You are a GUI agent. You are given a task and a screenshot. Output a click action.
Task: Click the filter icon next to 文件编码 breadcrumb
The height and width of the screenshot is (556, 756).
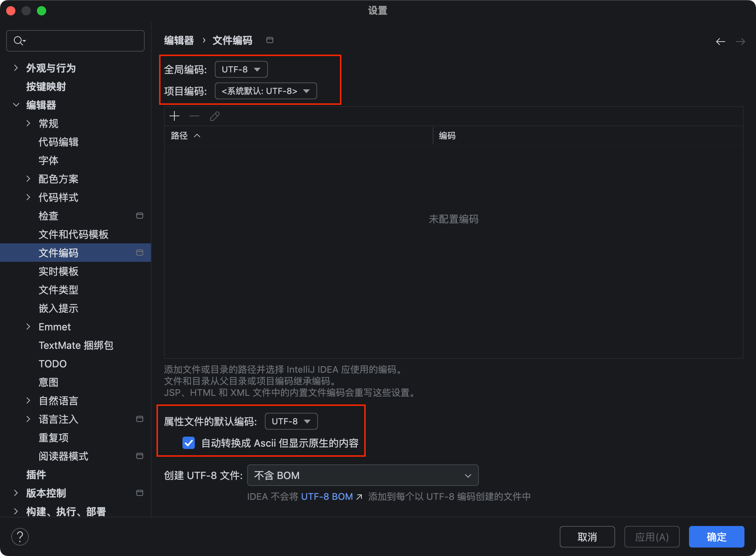click(x=269, y=40)
